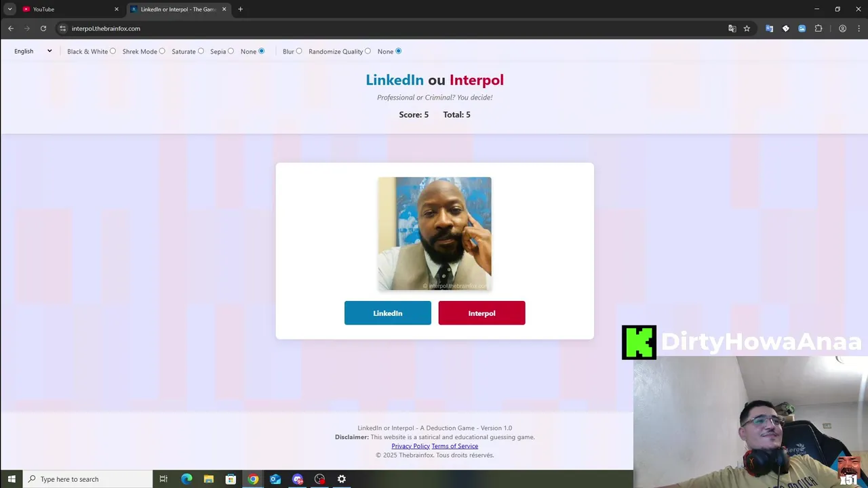Viewport: 868px width, 488px height.
Task: Open the Terms of Service link
Action: 455,446
